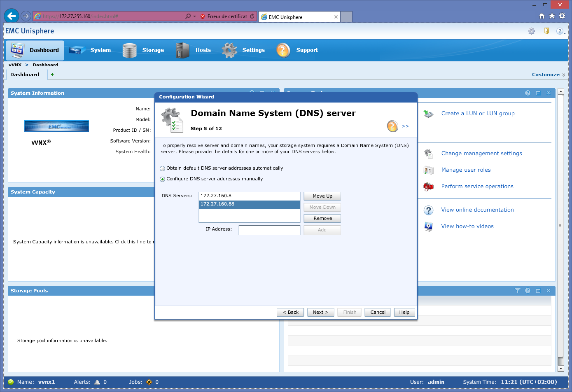Screen dimensions: 572x392
Task: Open the gear settings icon in header
Action: pyautogui.click(x=531, y=31)
